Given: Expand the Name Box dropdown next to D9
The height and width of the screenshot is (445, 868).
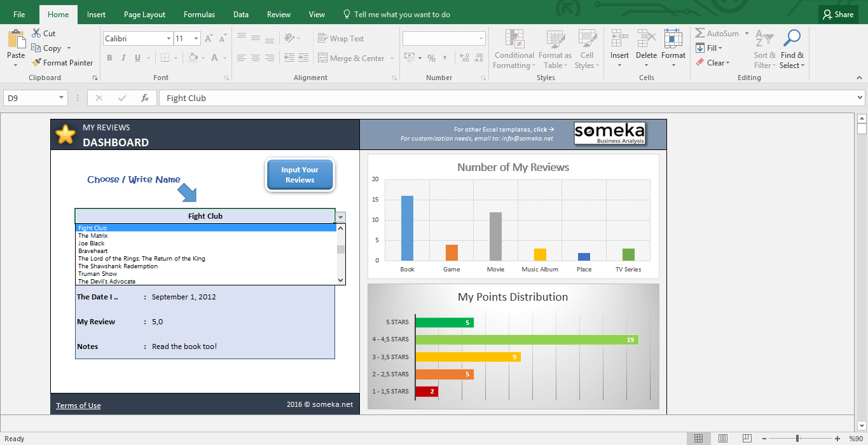Looking at the screenshot, I should (62, 98).
